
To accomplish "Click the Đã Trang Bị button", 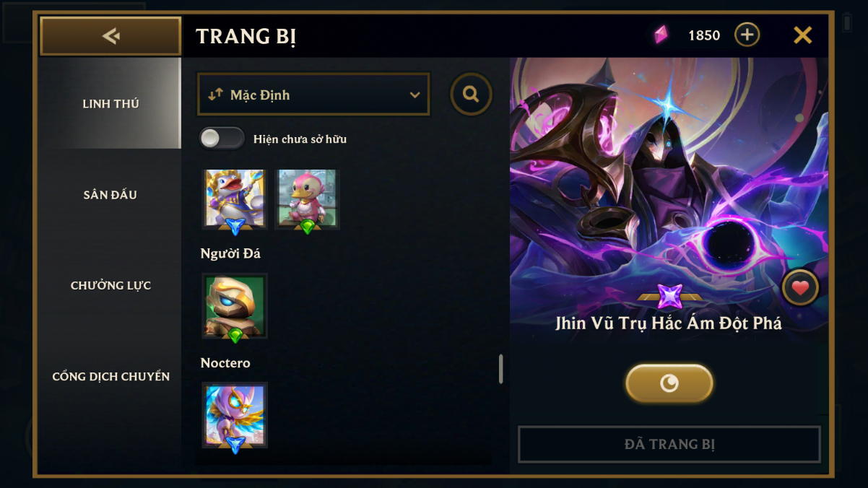I will 669,444.
